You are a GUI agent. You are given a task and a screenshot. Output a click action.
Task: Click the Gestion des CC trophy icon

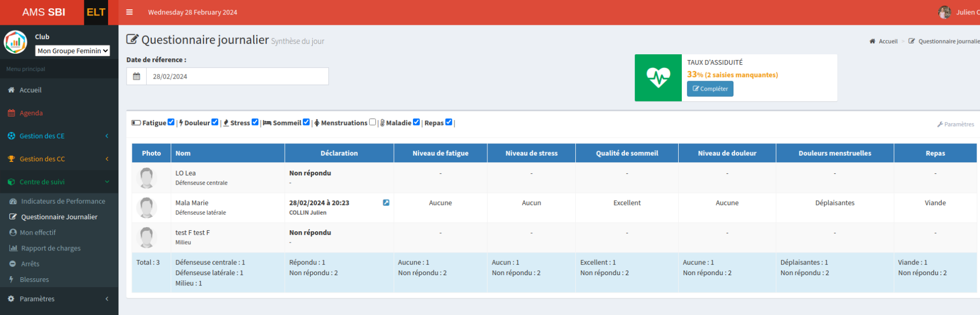click(11, 159)
